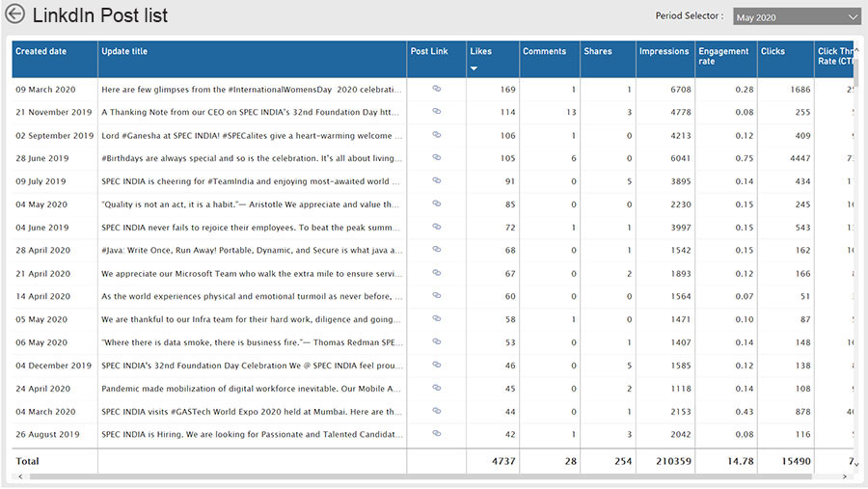Image resolution: width=868 pixels, height=489 pixels.
Task: Click the total engagement rate 14.78
Action: pos(741,461)
